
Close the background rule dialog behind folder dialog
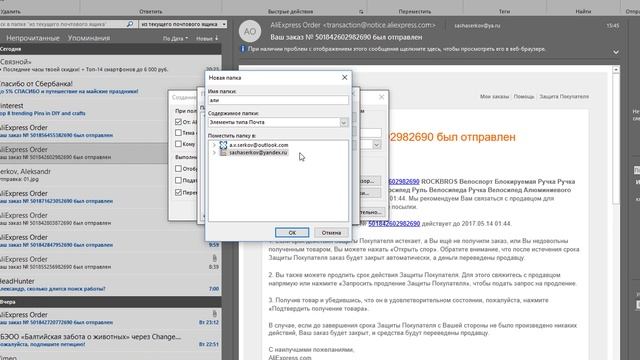381,97
